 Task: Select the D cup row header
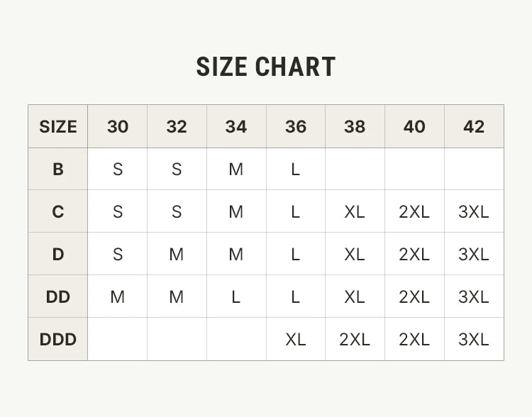[58, 254]
